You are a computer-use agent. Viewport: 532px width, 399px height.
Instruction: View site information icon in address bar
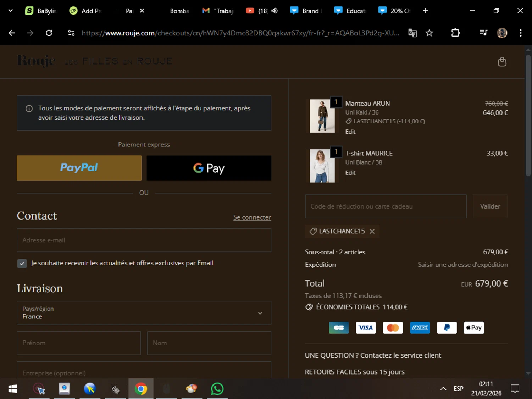pos(71,33)
